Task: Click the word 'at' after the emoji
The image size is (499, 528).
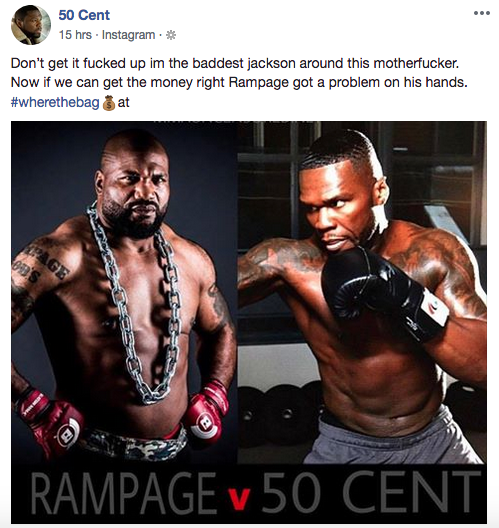Action: (123, 102)
